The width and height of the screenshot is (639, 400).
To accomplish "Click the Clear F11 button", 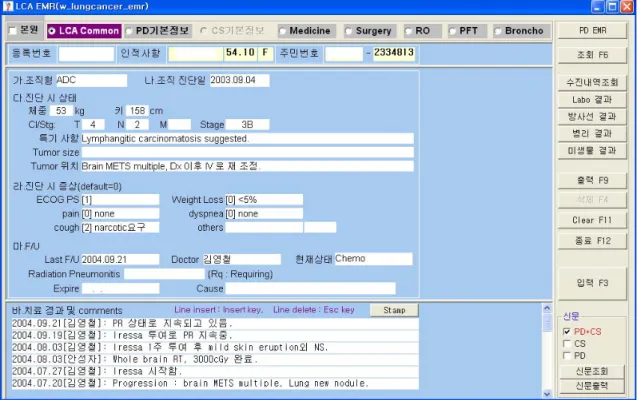I will [592, 220].
